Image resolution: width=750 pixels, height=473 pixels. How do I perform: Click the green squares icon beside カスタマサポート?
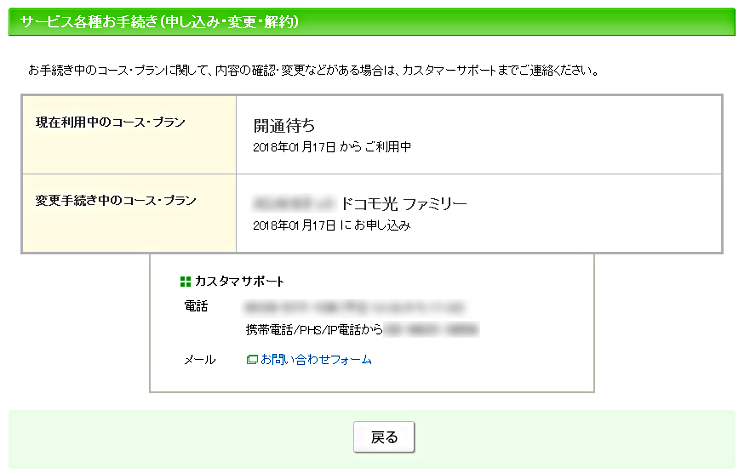pyautogui.click(x=185, y=282)
